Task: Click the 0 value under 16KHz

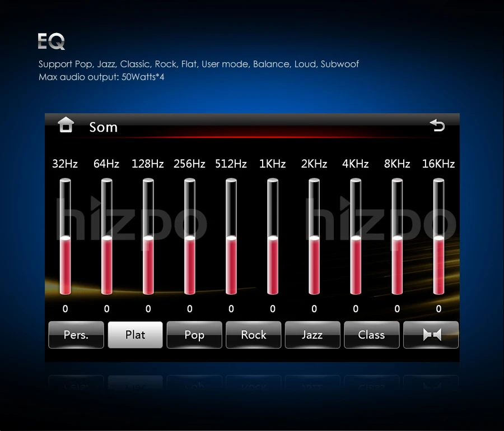Action: tap(438, 309)
